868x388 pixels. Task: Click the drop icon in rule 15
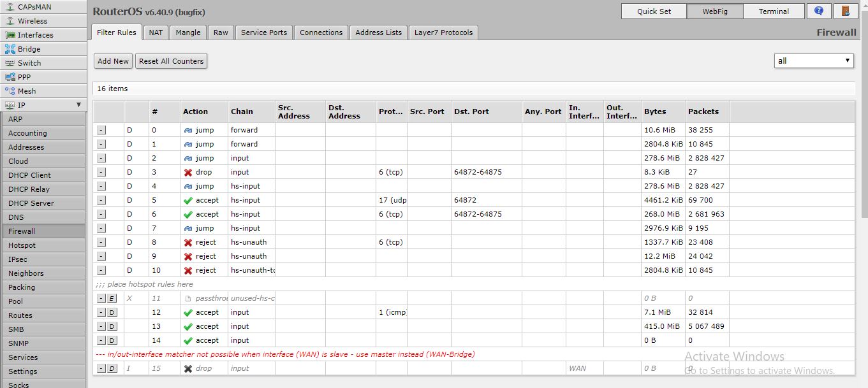click(x=188, y=368)
